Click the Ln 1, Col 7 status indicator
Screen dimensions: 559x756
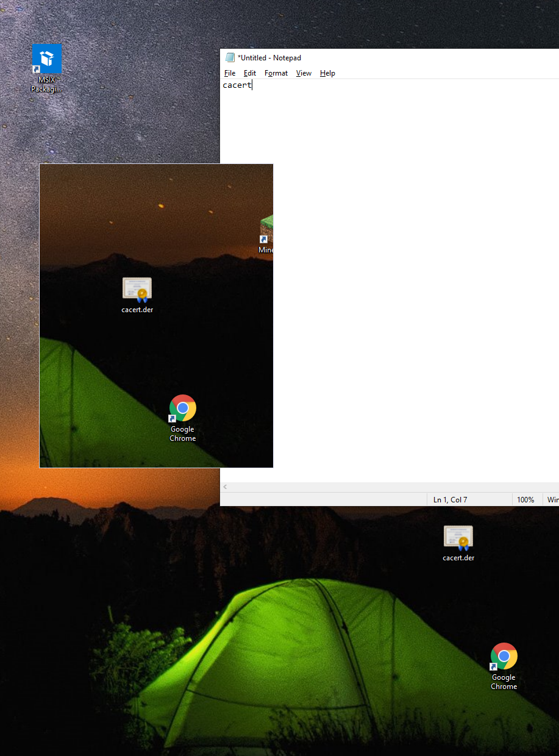coord(450,500)
